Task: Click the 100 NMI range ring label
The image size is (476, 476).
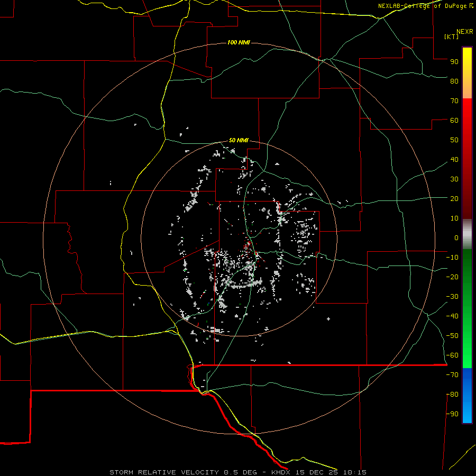Action: pos(239,42)
